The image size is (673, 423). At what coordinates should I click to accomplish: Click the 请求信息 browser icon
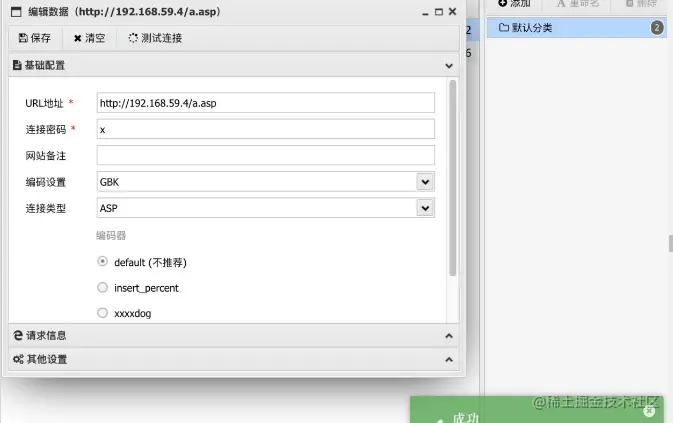18,335
